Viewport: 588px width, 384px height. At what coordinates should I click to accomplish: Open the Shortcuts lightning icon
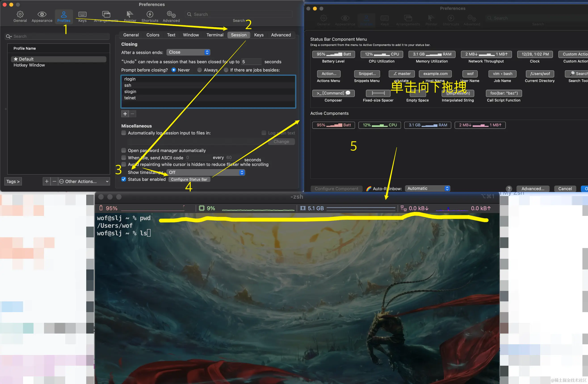pyautogui.click(x=150, y=17)
